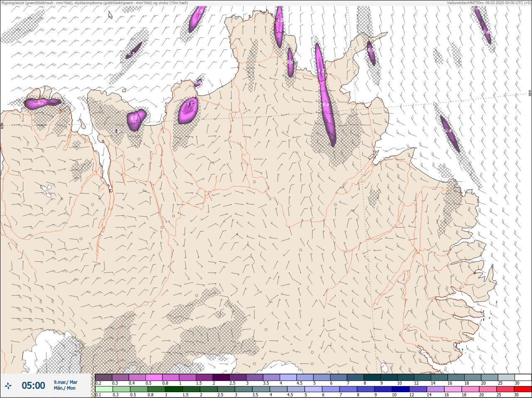Screen dimensions: 532x398
Task: Click the '1.2' precipitation value on the long snow band
Action: 321,71
